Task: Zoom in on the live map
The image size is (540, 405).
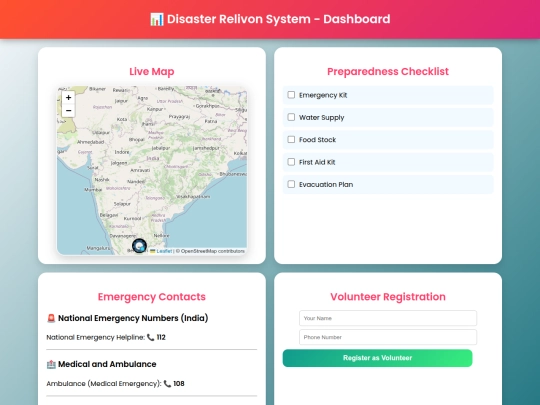Action: 68,98
